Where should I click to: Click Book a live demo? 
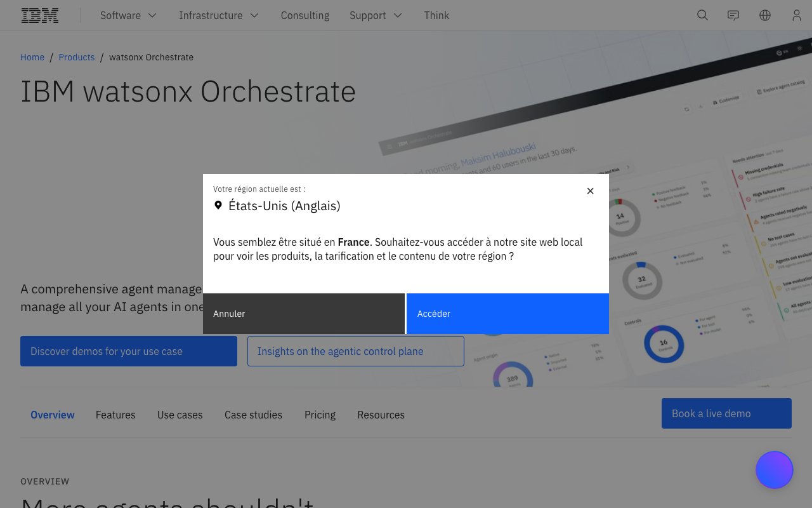click(726, 413)
